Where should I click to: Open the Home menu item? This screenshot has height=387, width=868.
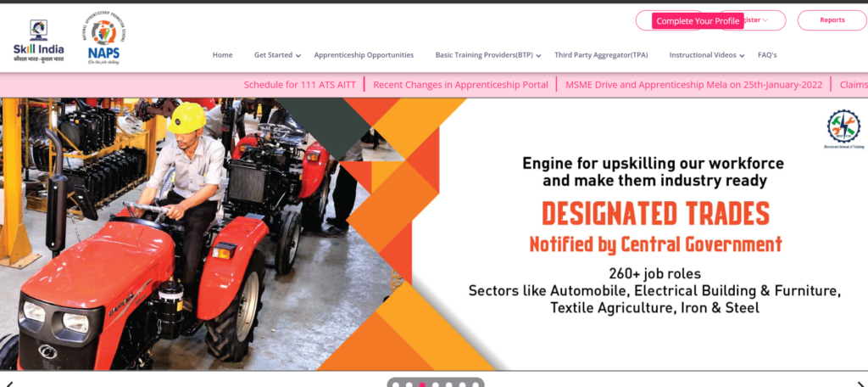tap(223, 55)
